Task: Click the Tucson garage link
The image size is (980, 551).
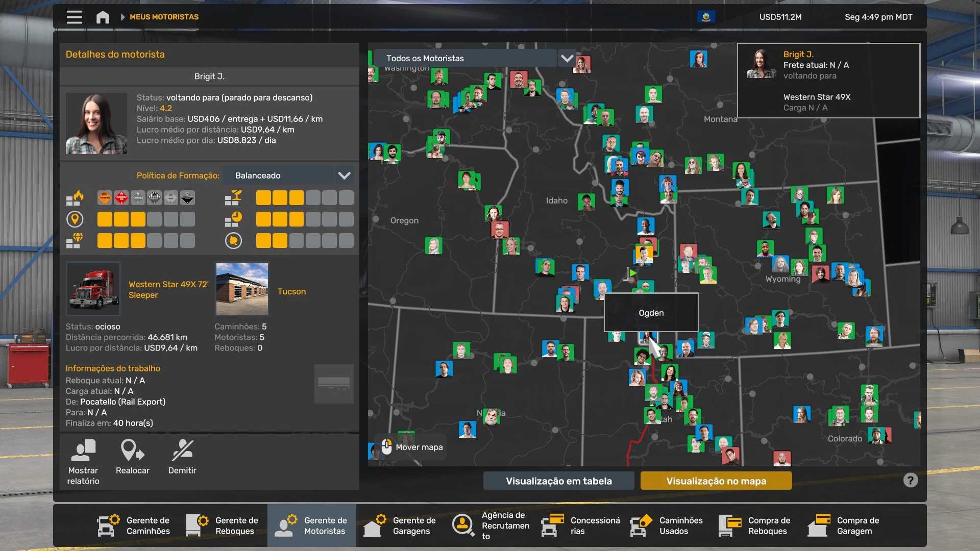Action: (x=291, y=291)
